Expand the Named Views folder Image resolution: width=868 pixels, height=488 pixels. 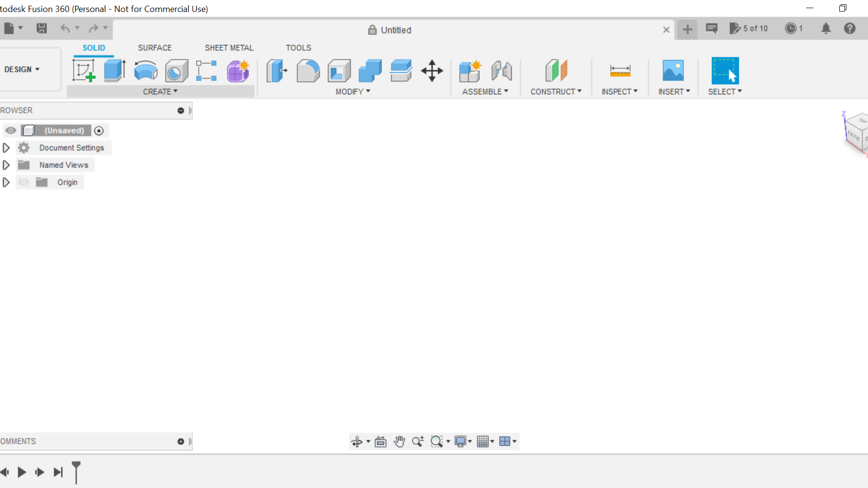coord(6,164)
